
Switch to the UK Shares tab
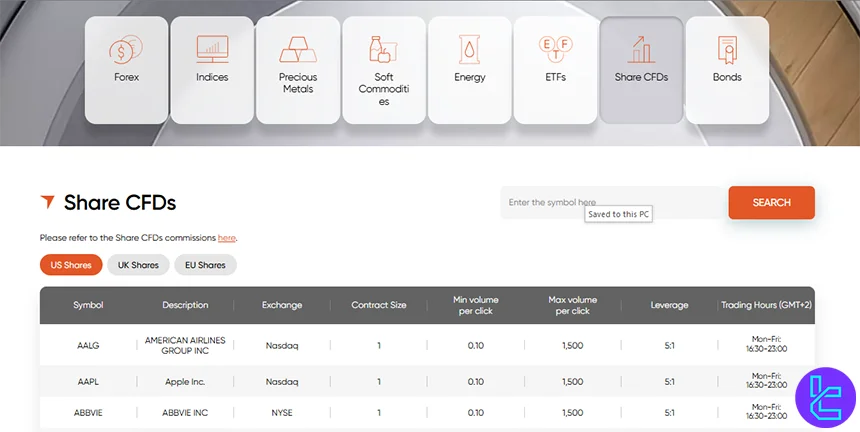[138, 265]
